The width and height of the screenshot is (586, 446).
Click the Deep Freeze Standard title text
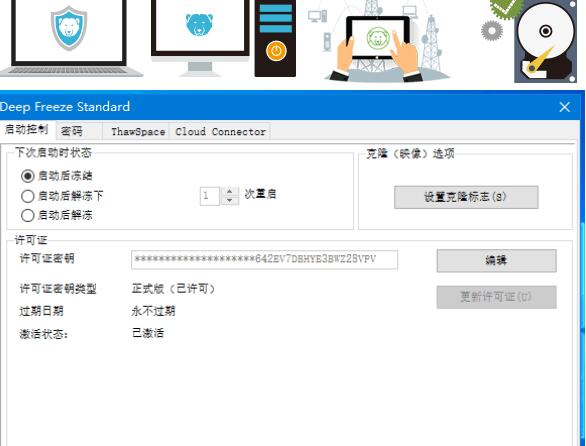(x=65, y=107)
